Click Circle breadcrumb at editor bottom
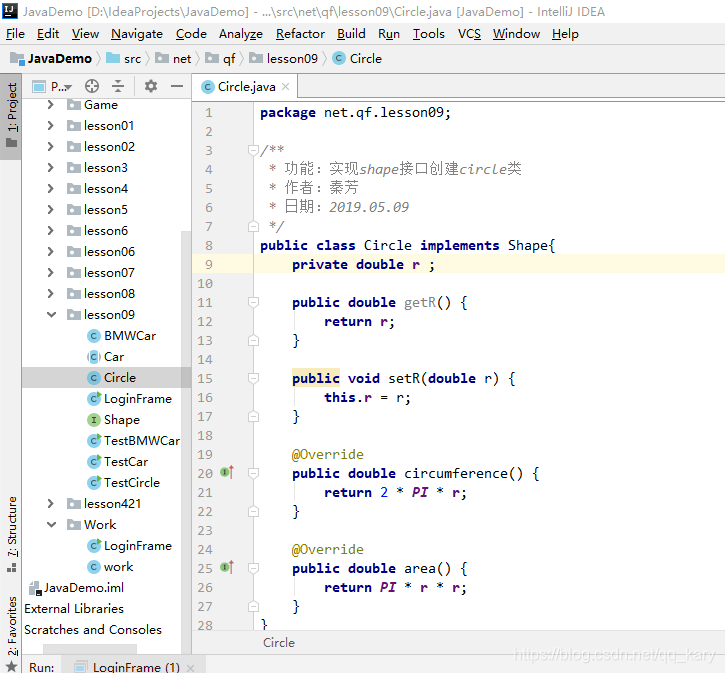Viewport: 725px width, 673px height. pyautogui.click(x=278, y=642)
